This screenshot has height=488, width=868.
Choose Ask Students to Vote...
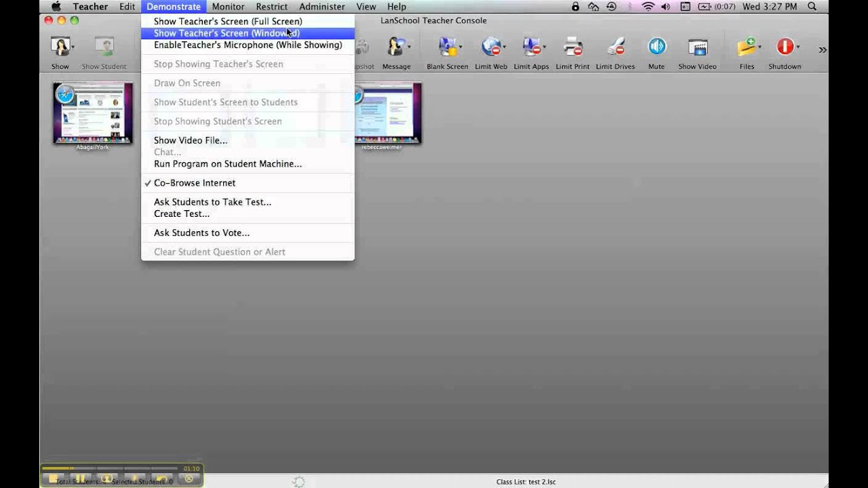[x=248, y=232]
